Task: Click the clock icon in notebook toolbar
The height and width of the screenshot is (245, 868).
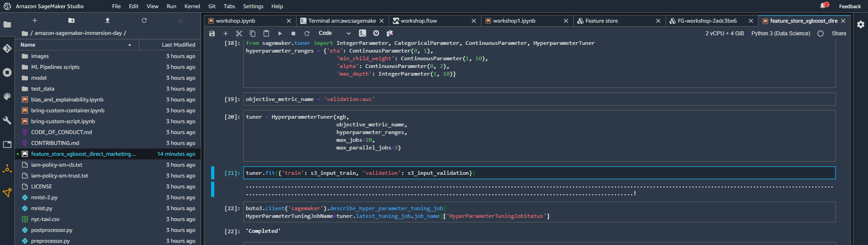Action: pyautogui.click(x=376, y=33)
